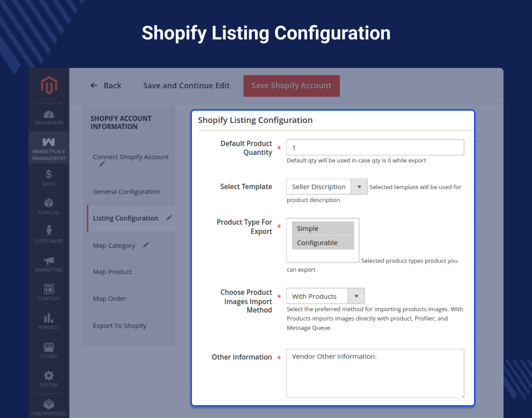Click With Products dropdown arrow
The height and width of the screenshot is (418, 532).
click(356, 296)
